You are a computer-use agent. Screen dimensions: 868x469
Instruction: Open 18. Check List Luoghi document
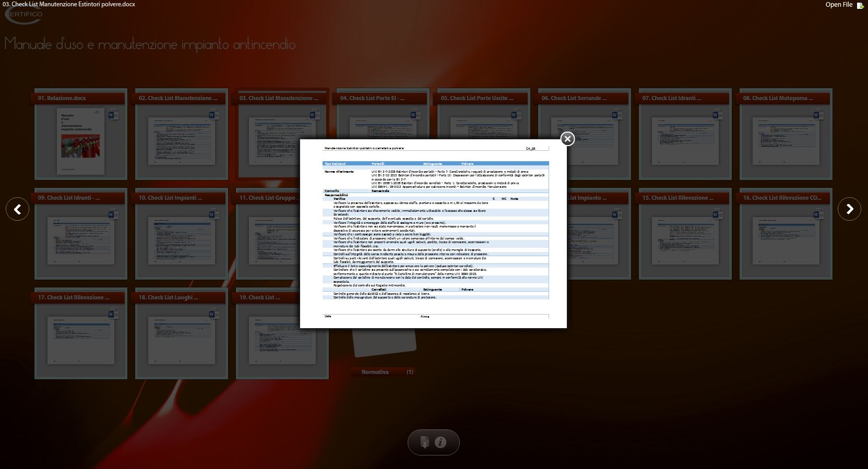[x=181, y=339]
